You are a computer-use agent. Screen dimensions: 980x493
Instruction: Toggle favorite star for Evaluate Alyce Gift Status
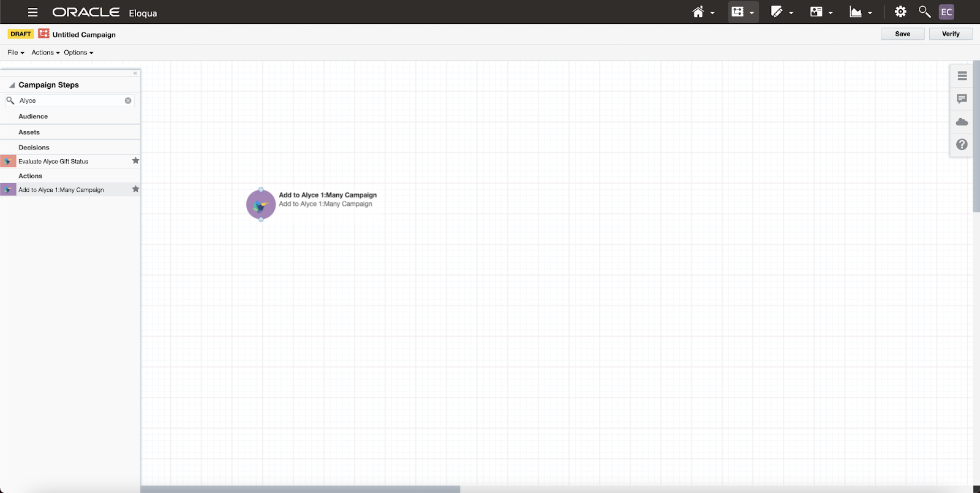tap(135, 160)
